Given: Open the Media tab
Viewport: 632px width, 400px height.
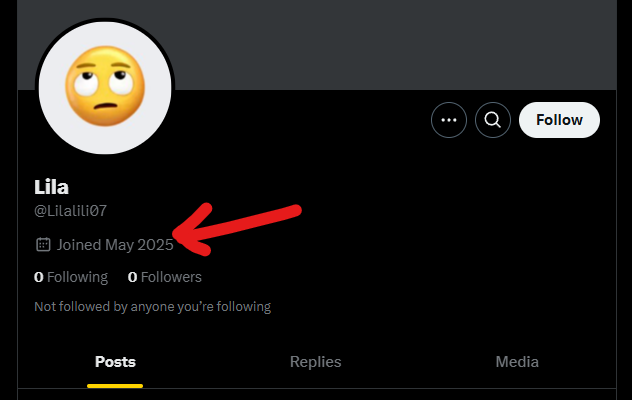Looking at the screenshot, I should point(517,362).
